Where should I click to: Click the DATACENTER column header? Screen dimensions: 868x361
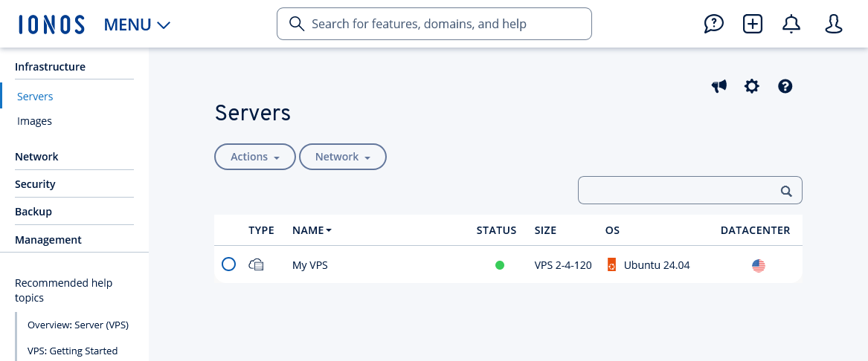(x=755, y=230)
